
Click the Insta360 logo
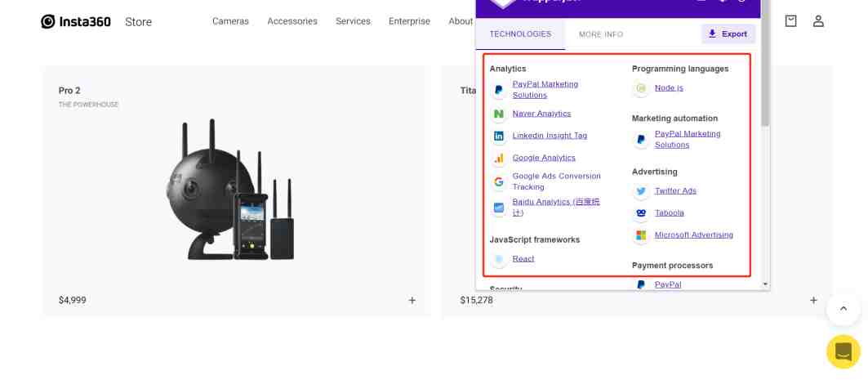pyautogui.click(x=76, y=21)
